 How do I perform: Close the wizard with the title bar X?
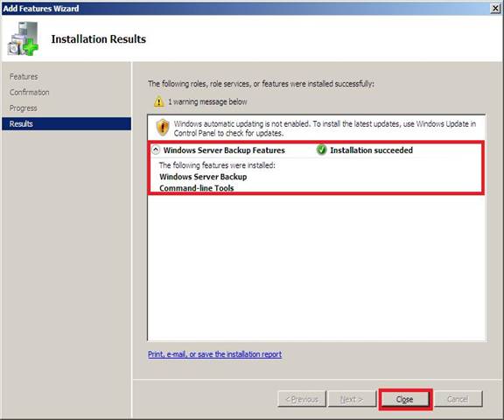click(495, 9)
